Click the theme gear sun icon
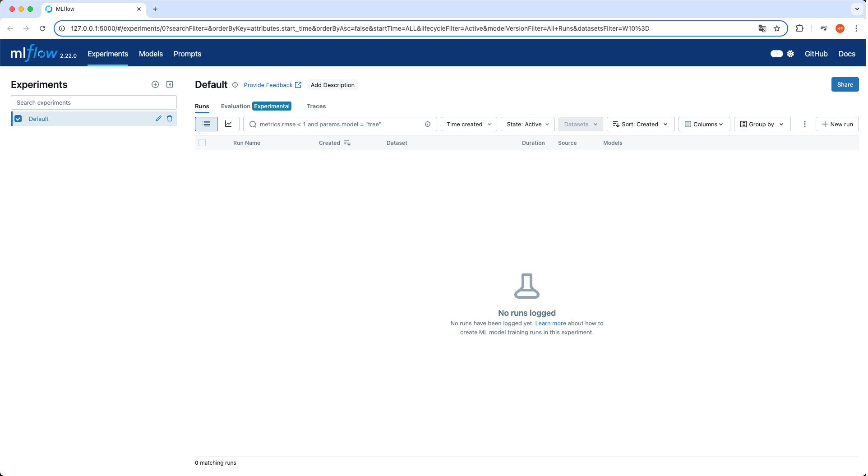The height and width of the screenshot is (476, 868). (790, 54)
